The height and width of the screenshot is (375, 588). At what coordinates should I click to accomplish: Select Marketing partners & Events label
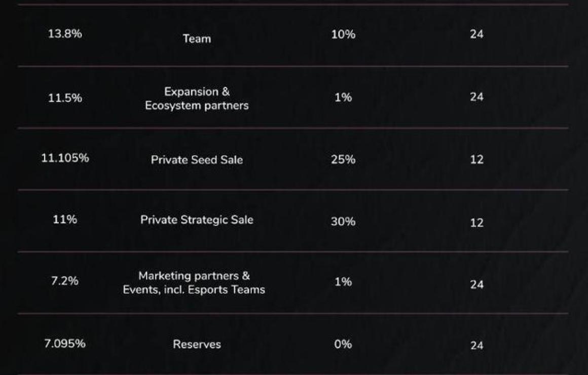point(194,283)
